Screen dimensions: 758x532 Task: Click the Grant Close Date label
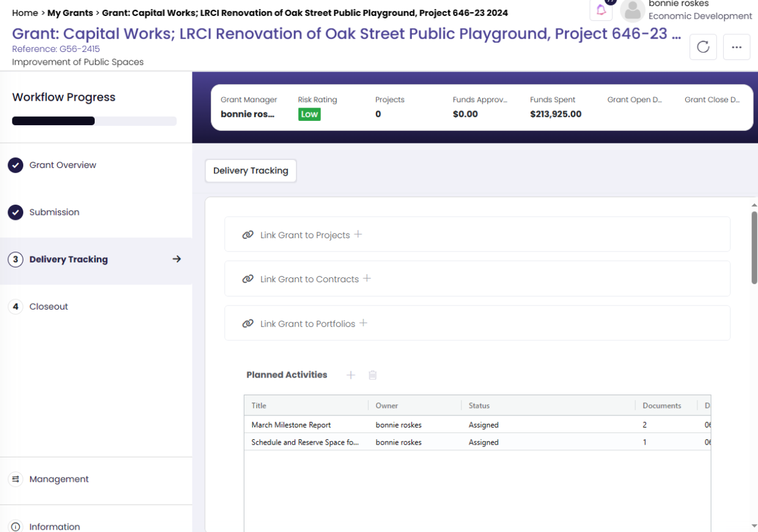click(x=712, y=100)
